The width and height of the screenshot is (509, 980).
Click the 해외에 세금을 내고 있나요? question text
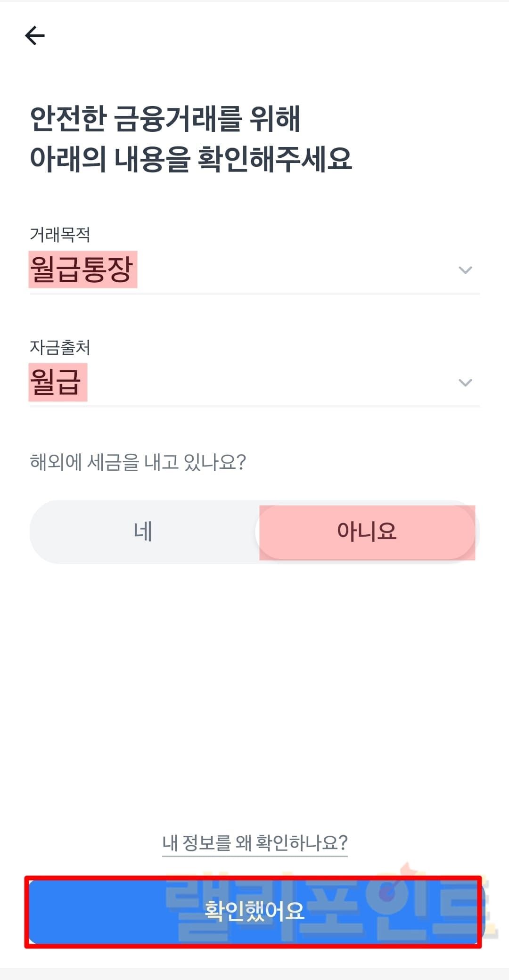point(138,462)
